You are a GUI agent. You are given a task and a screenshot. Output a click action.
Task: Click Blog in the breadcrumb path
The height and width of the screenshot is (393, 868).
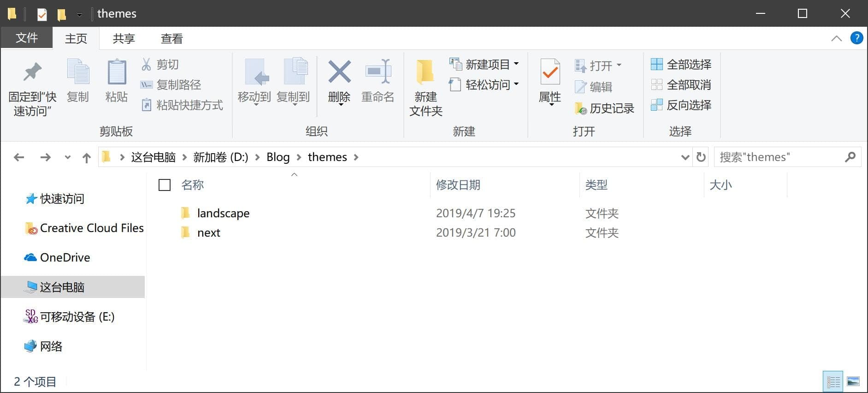pos(278,157)
